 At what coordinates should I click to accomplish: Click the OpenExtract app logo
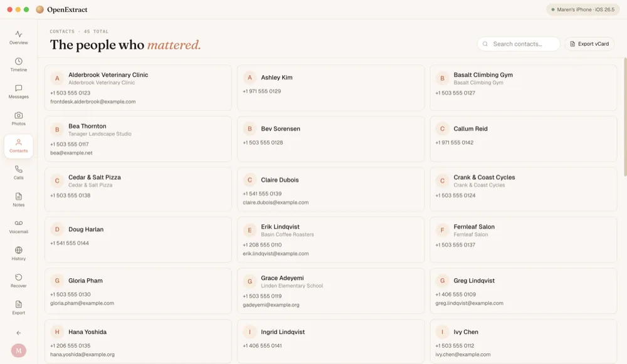pyautogui.click(x=40, y=9)
